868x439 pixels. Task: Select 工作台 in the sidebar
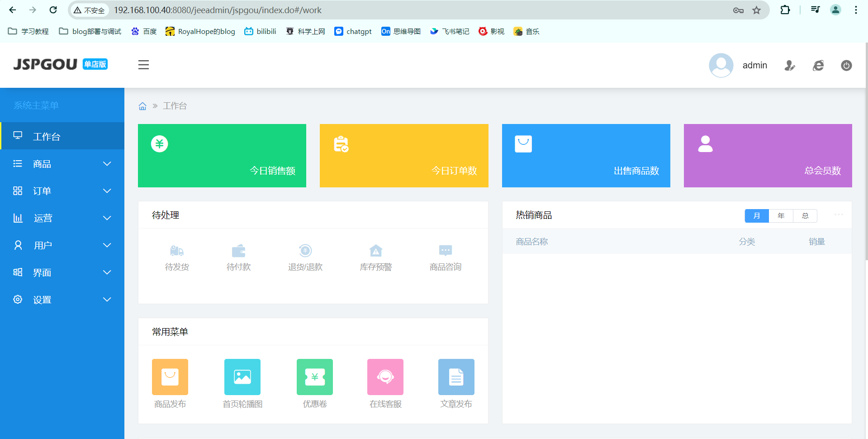[x=62, y=137]
